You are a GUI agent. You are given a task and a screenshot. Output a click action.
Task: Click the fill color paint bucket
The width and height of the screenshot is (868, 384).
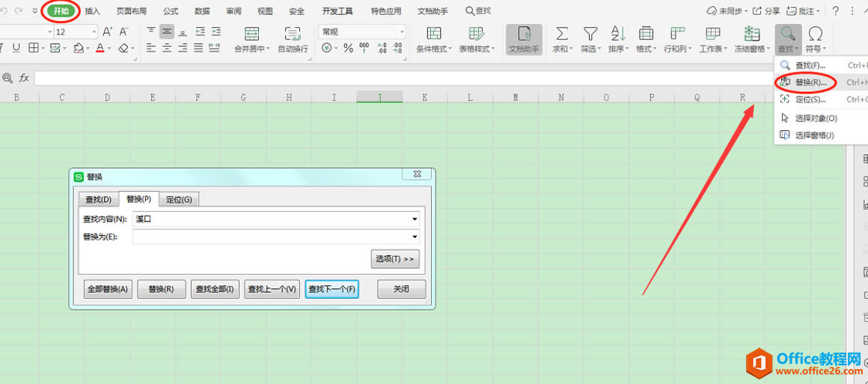(x=79, y=48)
